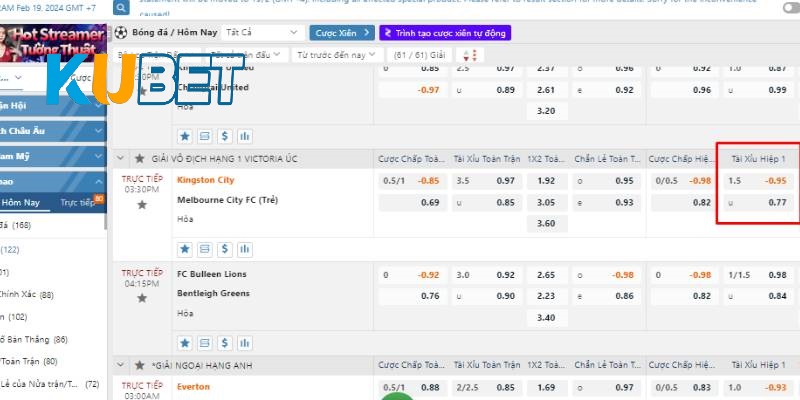Viewport: 800px width, 400px height.
Task: Click the dollar icon under Chennai United match
Action: point(225,136)
